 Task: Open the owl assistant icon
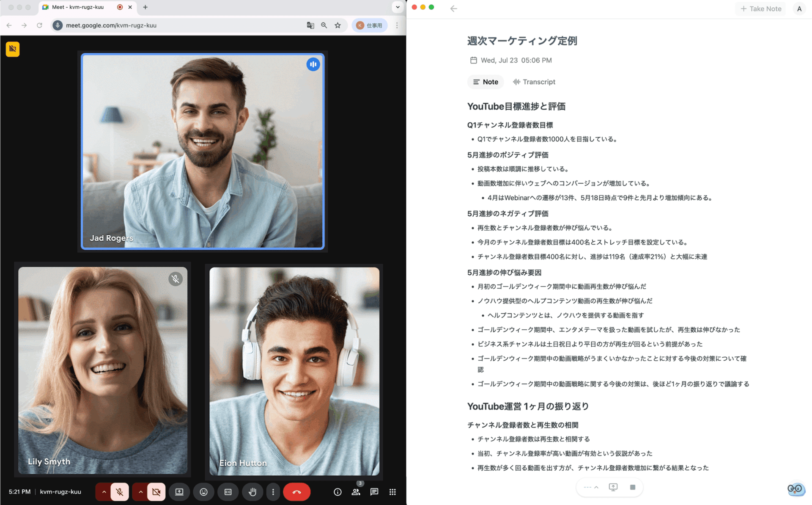(796, 489)
